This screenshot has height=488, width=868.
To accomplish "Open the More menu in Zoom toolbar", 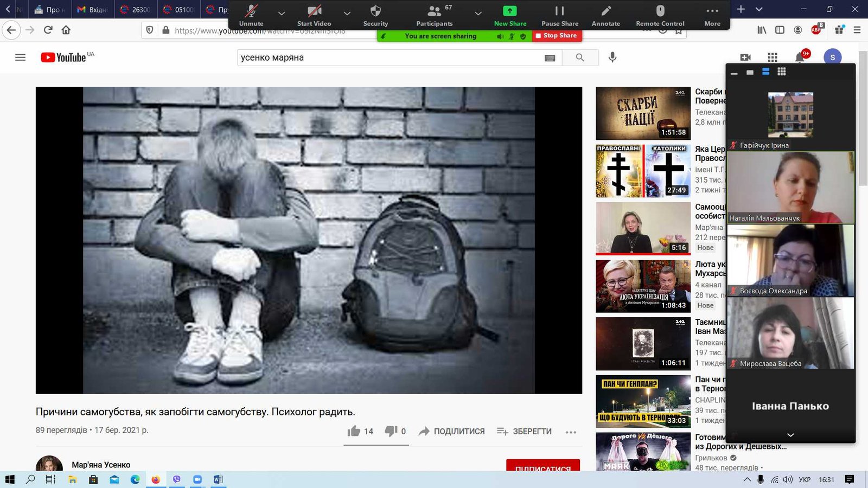I will 712,11.
